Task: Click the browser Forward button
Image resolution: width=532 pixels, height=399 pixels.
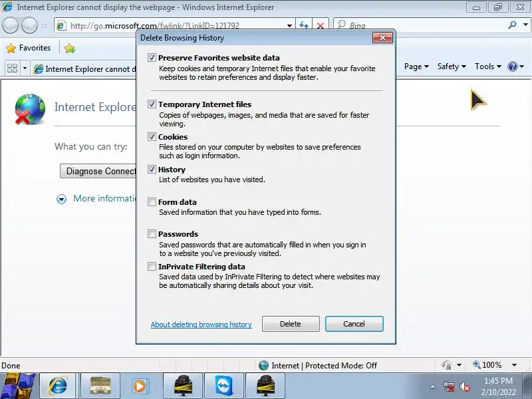Action: coord(29,25)
